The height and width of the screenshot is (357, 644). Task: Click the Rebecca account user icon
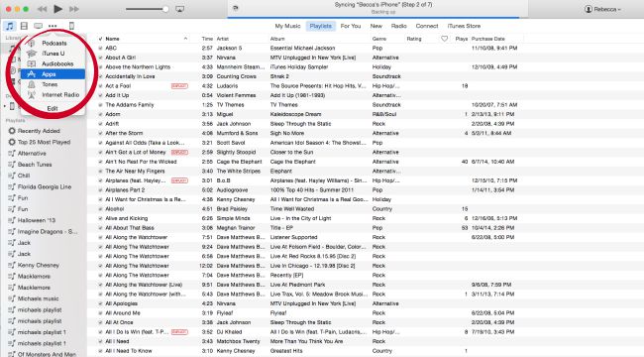[589, 9]
